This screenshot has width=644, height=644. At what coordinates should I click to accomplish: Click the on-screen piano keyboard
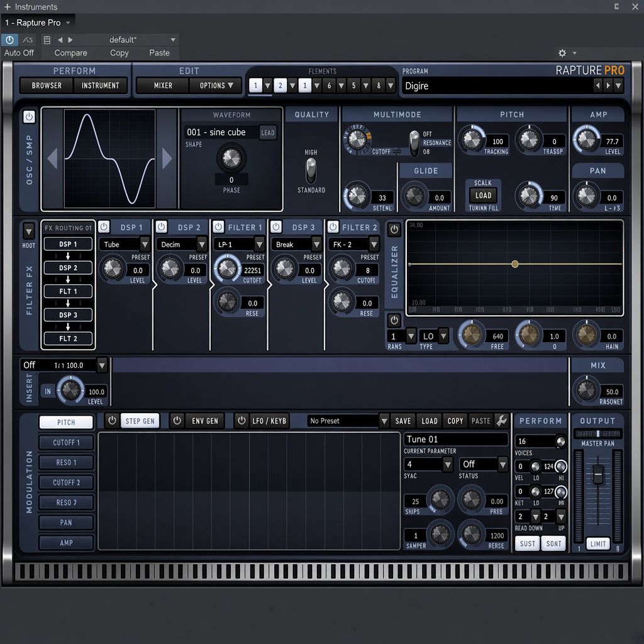(x=321, y=571)
